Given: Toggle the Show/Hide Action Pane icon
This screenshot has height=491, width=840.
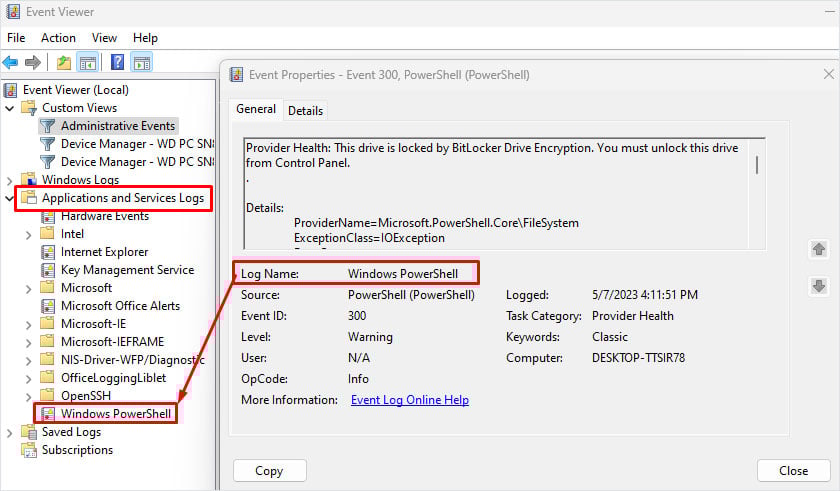Looking at the screenshot, I should (x=142, y=63).
